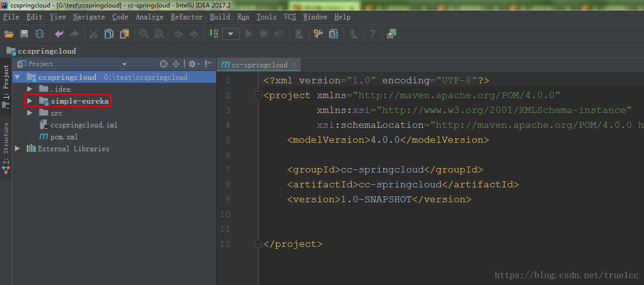This screenshot has width=644, height=285.
Task: Click the Copy toolbar icon
Action: pyautogui.click(x=109, y=34)
